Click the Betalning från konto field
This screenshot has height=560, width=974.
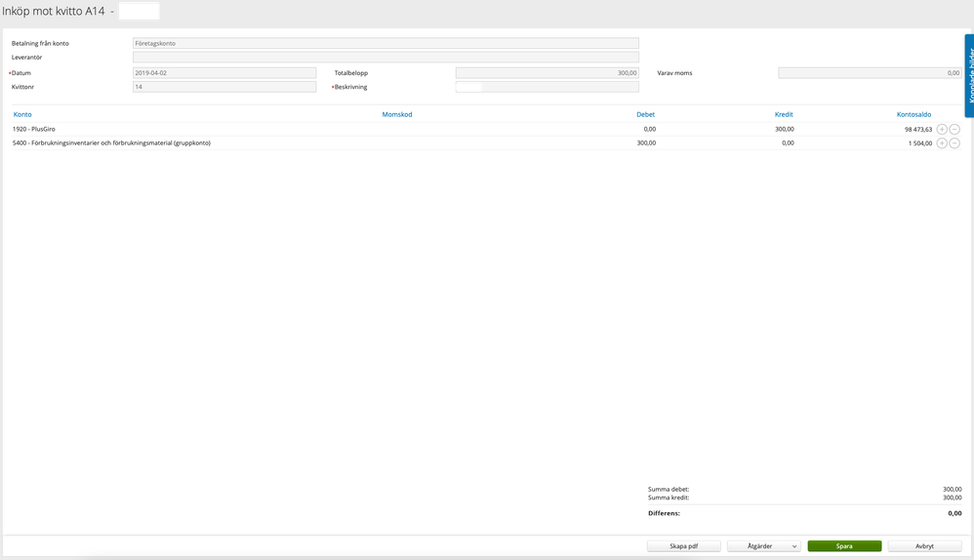tap(386, 43)
